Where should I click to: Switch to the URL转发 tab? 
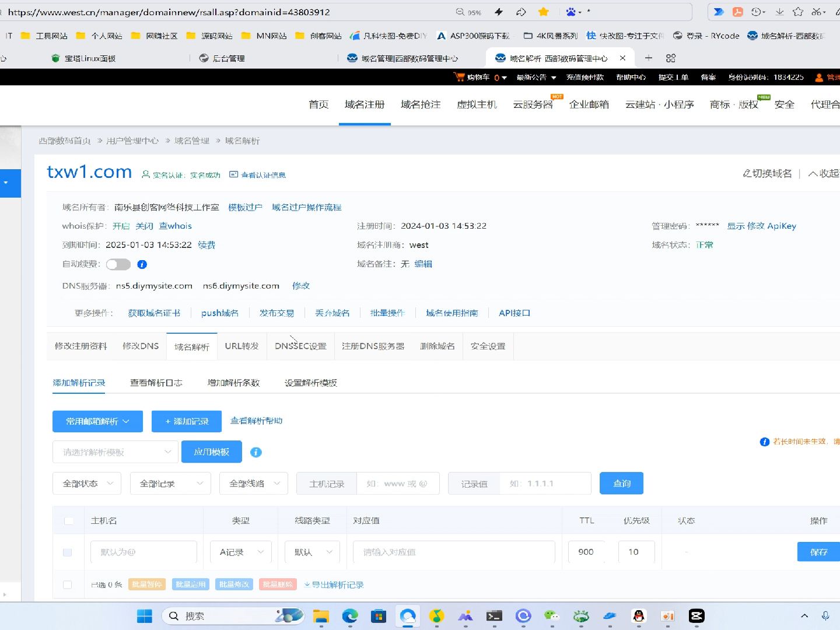(242, 345)
